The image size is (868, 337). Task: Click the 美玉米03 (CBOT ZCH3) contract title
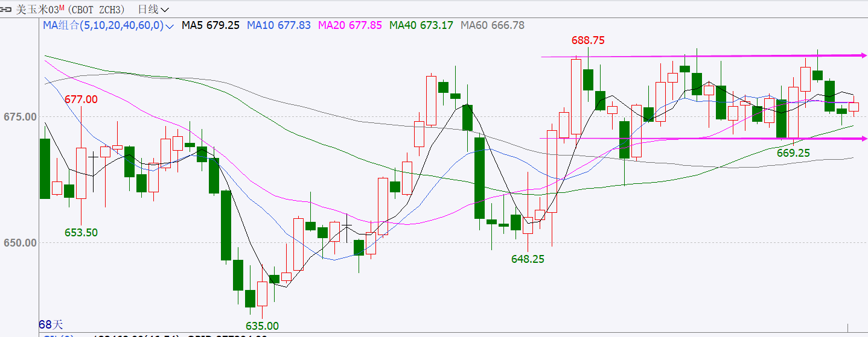[x=71, y=9]
